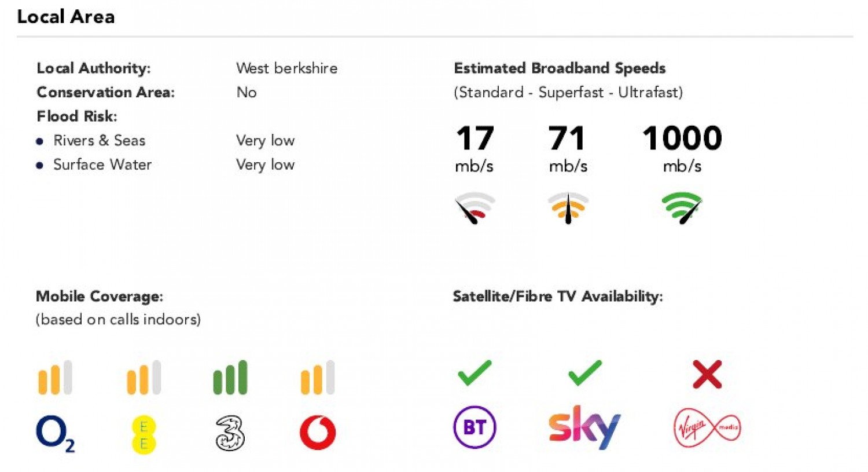Click the orange superfast wifi gauge icon
Viewport: 868px width, 472px height.
[x=568, y=207]
